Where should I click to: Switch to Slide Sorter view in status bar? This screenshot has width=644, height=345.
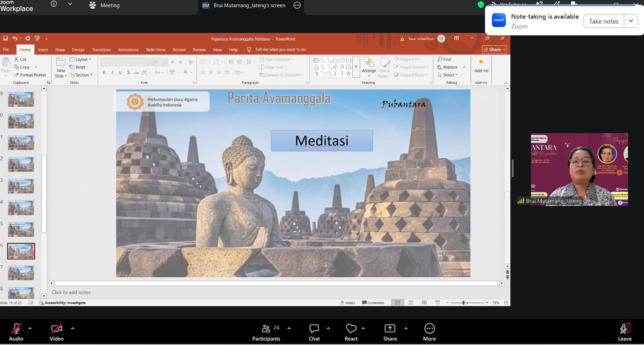click(411, 303)
